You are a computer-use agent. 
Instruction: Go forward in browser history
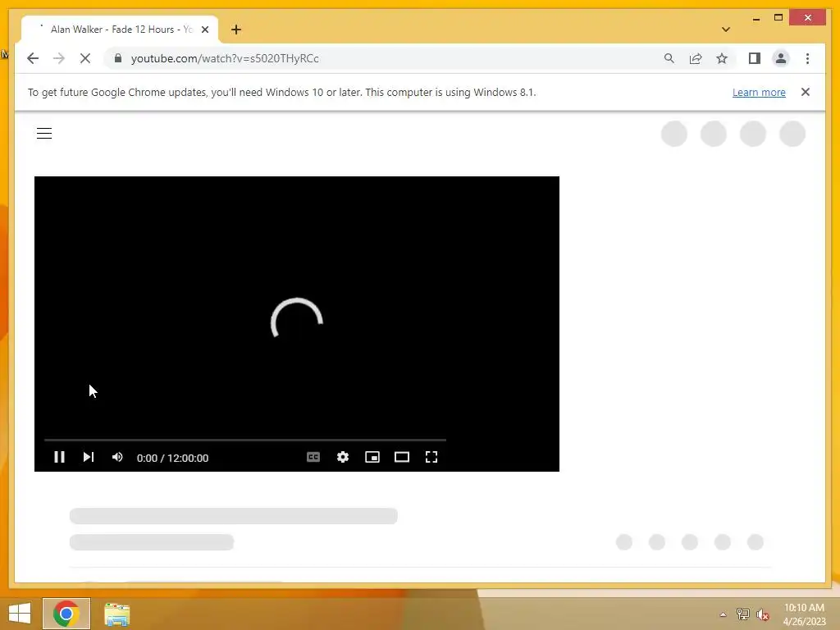pyautogui.click(x=59, y=58)
